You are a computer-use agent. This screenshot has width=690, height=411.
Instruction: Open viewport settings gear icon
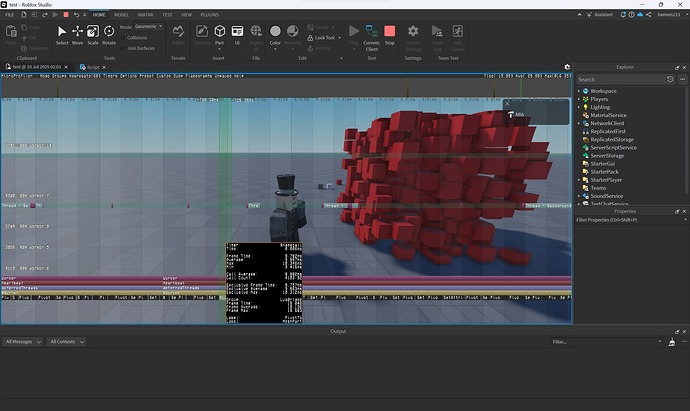pyautogui.click(x=567, y=67)
